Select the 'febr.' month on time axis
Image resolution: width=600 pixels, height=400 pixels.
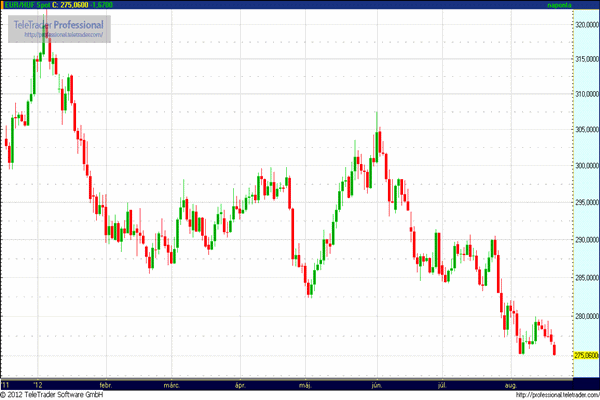(x=106, y=384)
